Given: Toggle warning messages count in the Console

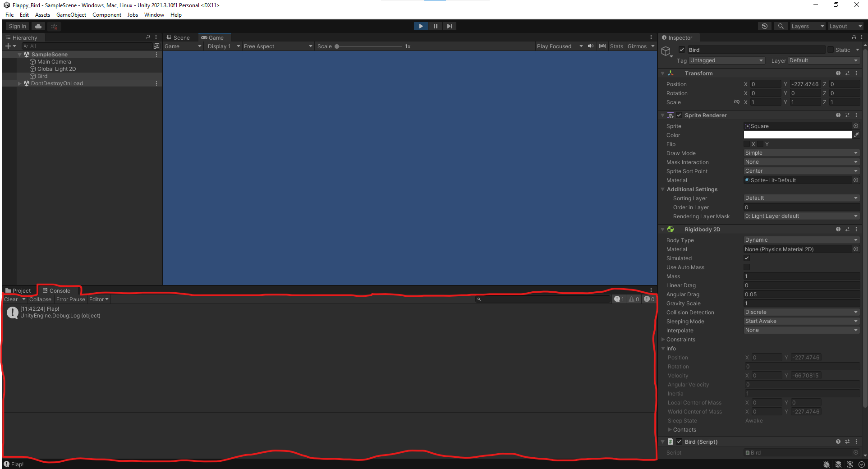Looking at the screenshot, I should click(634, 299).
